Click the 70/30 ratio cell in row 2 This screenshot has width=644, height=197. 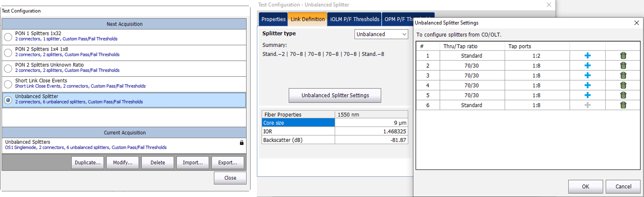(472, 66)
